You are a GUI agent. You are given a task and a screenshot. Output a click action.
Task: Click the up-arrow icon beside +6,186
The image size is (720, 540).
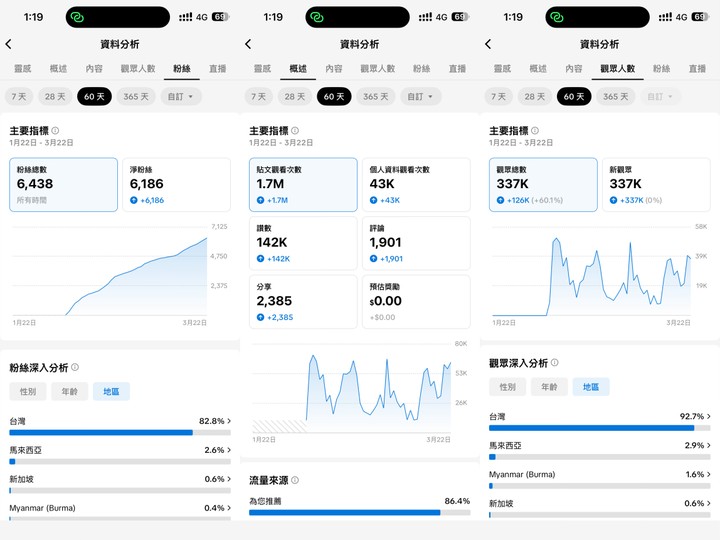[x=135, y=200]
